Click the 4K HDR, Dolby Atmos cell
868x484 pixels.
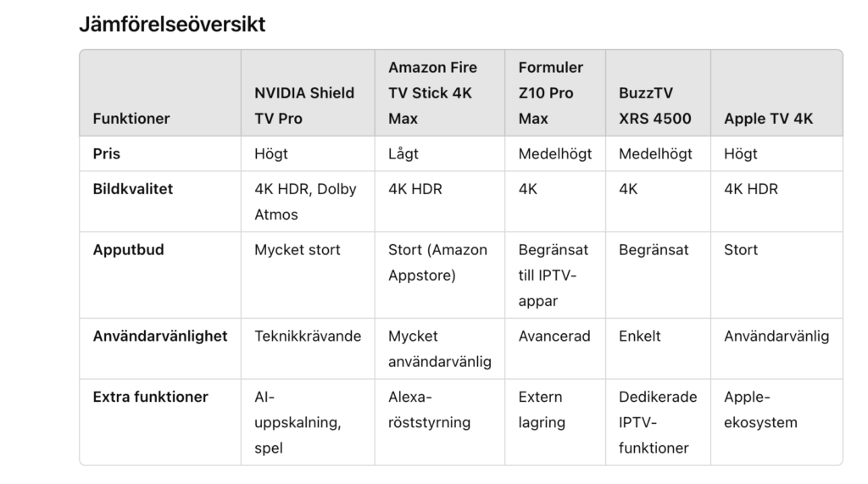[305, 202]
